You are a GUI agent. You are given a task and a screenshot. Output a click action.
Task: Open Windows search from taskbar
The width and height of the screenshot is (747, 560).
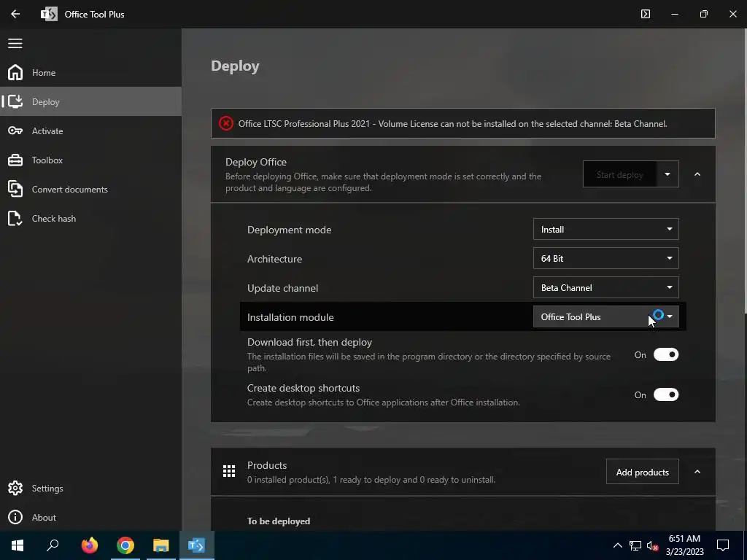[x=53, y=545]
